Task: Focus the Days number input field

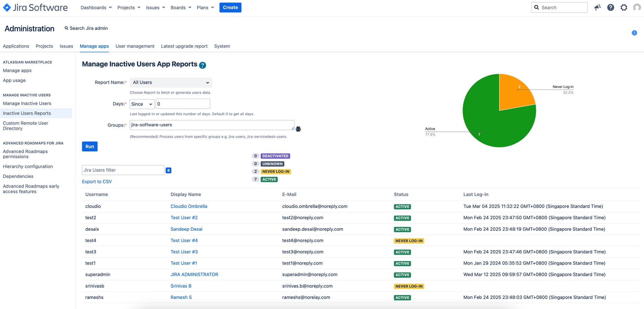Action: (x=183, y=104)
